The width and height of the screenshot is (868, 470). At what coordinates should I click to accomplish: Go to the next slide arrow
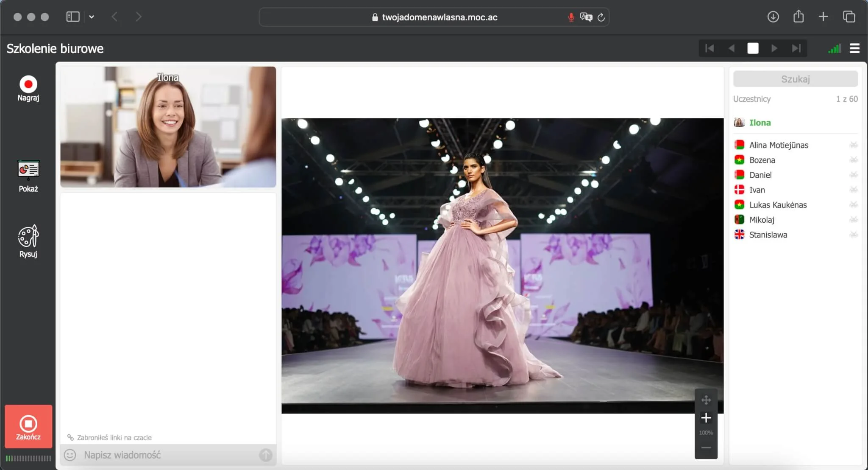[x=774, y=48]
